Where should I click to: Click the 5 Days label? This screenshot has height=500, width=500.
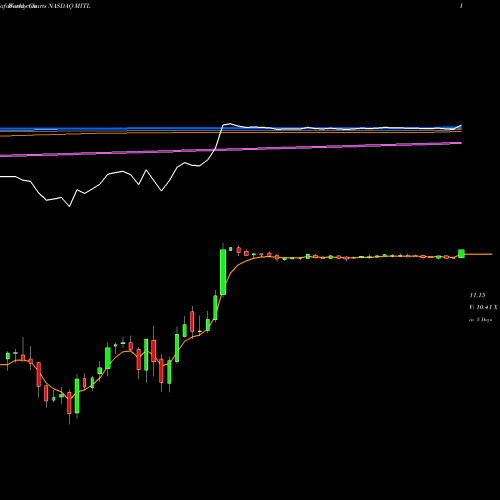(x=484, y=319)
